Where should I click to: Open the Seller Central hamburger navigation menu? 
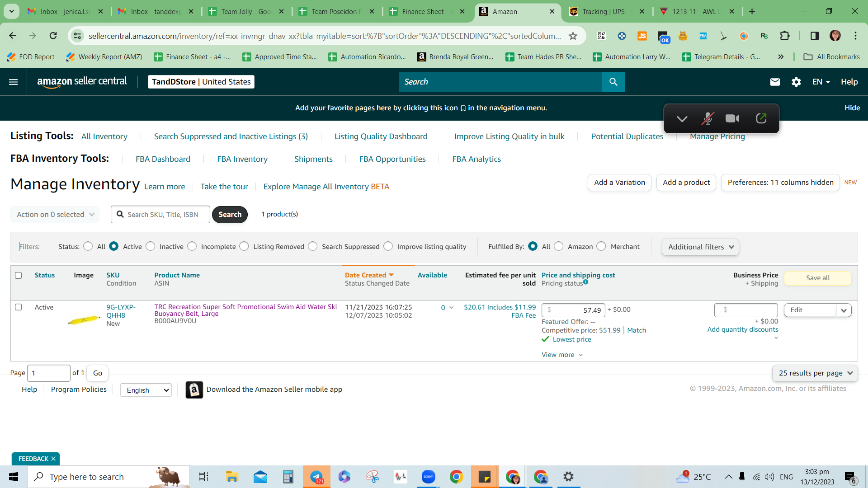14,82
